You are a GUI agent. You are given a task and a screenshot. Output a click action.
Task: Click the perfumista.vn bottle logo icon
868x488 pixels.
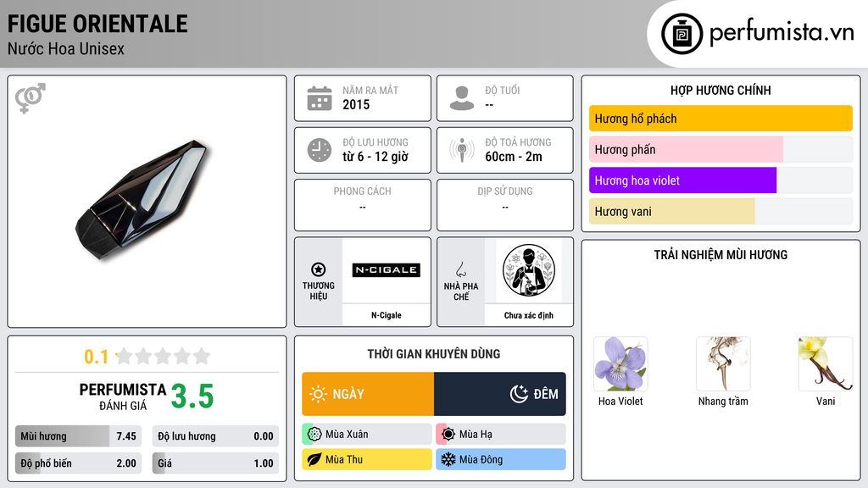point(682,34)
